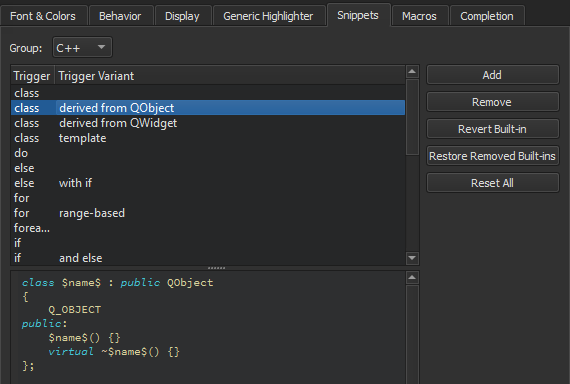Select class derived from QObject row
This screenshot has height=384, width=570.
[x=208, y=108]
